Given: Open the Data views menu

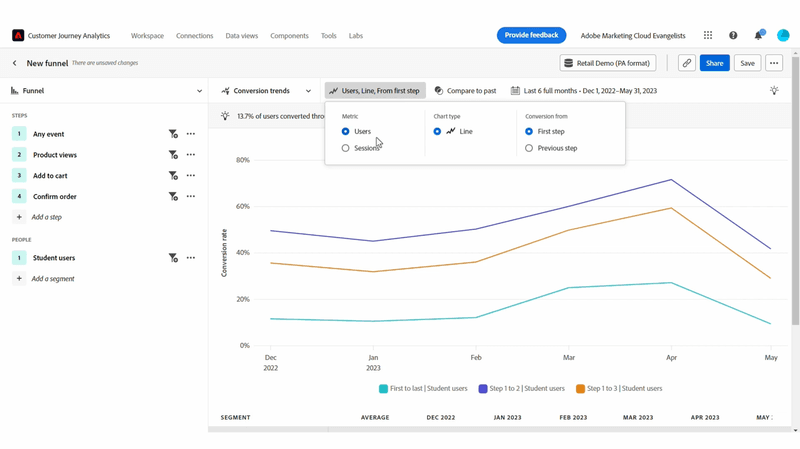Looking at the screenshot, I should 241,36.
